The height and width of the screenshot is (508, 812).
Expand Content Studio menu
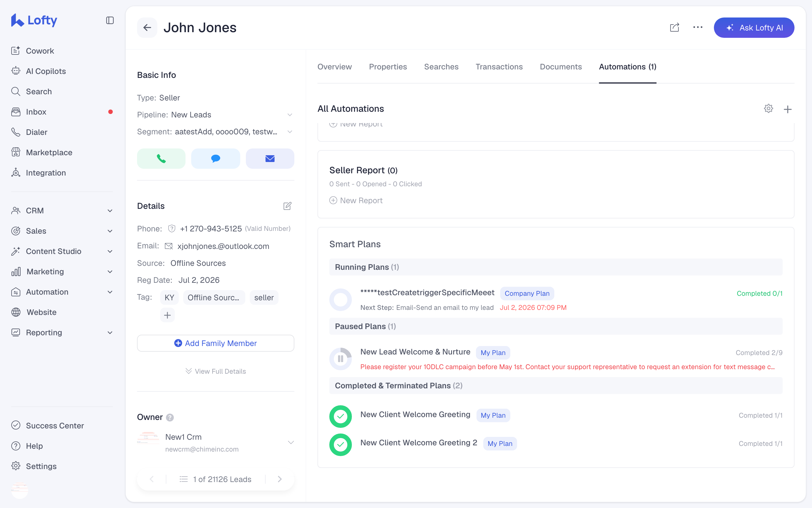(x=62, y=251)
